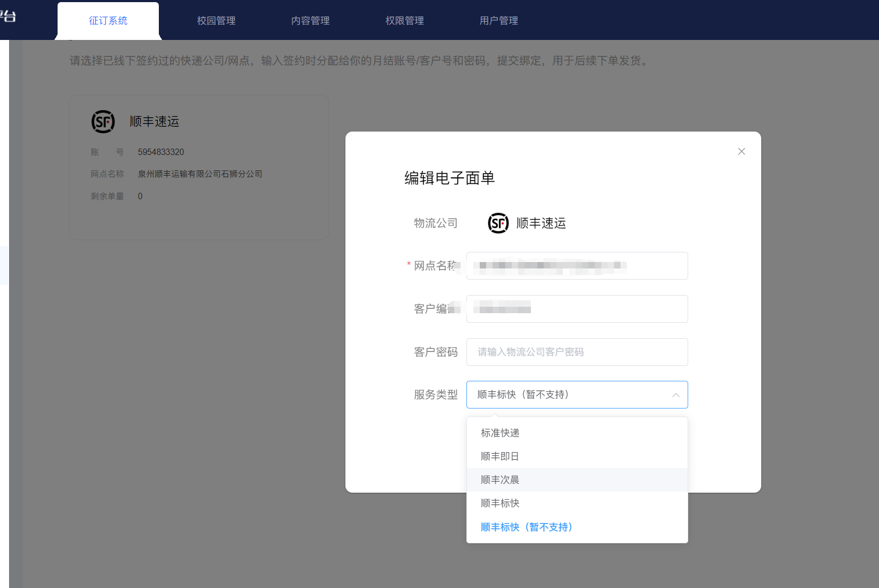The width and height of the screenshot is (879, 588).
Task: Click 顺丰速运 beside 物流公司 in the dialog
Action: click(541, 223)
